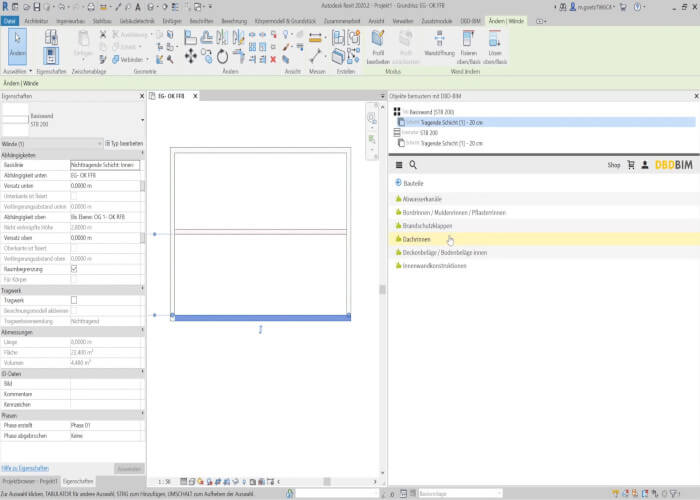Select the Rotate tool in ribbon

(x=222, y=57)
